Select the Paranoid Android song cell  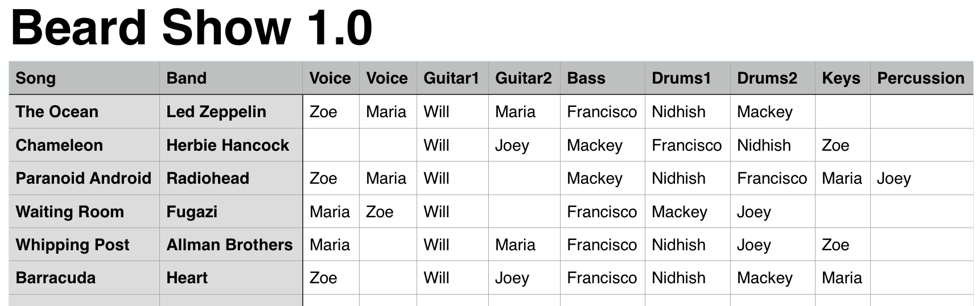(84, 178)
